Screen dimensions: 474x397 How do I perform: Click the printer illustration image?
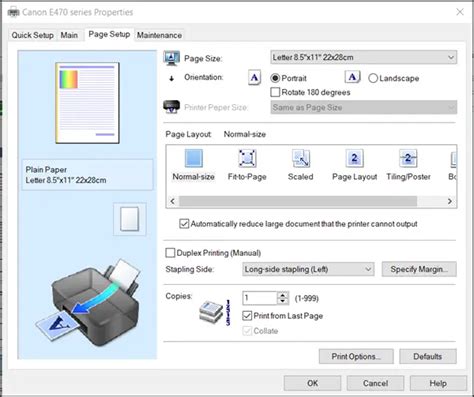pos(87,303)
